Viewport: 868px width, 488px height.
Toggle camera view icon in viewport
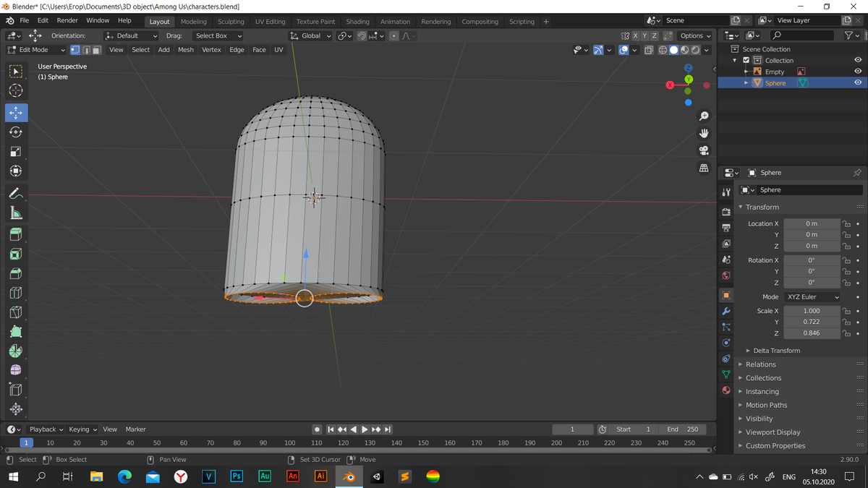click(x=704, y=150)
